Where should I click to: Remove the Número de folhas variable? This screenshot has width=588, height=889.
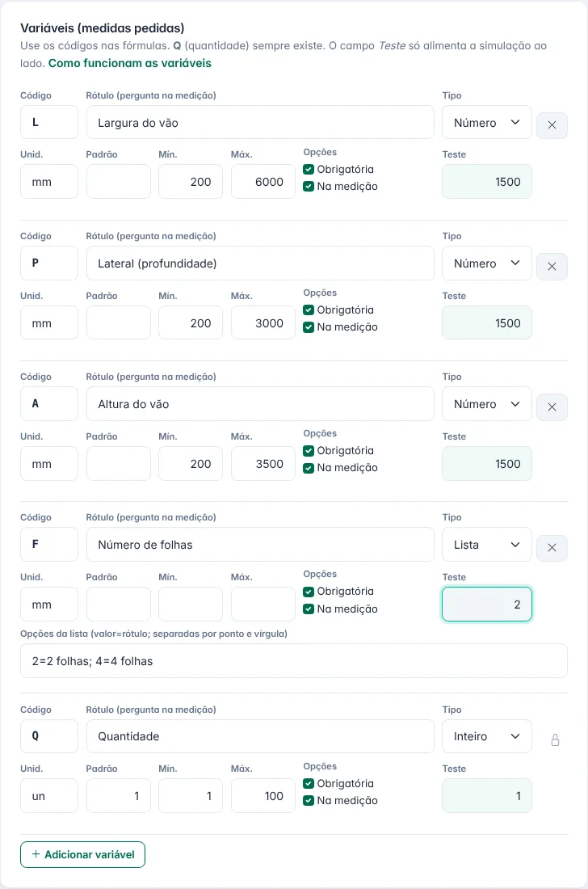coord(552,547)
